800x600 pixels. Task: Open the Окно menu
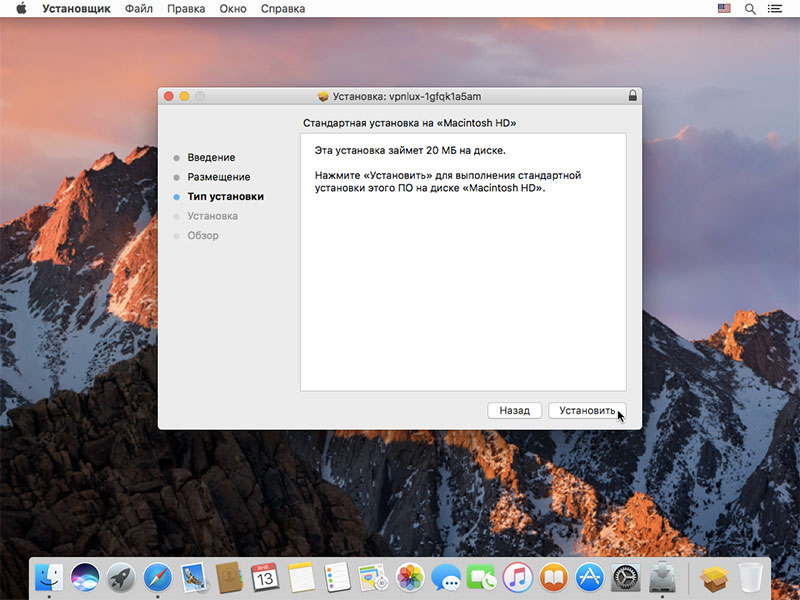(x=233, y=9)
